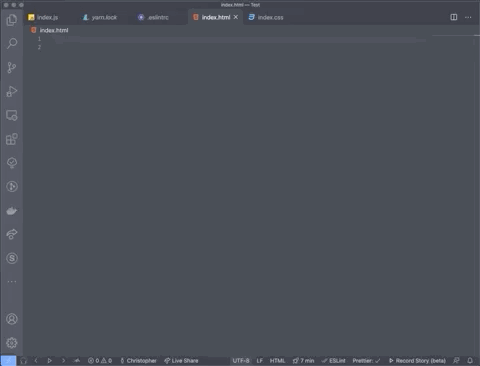Open the Remote Explorer view
The height and width of the screenshot is (366, 480).
coord(12,115)
